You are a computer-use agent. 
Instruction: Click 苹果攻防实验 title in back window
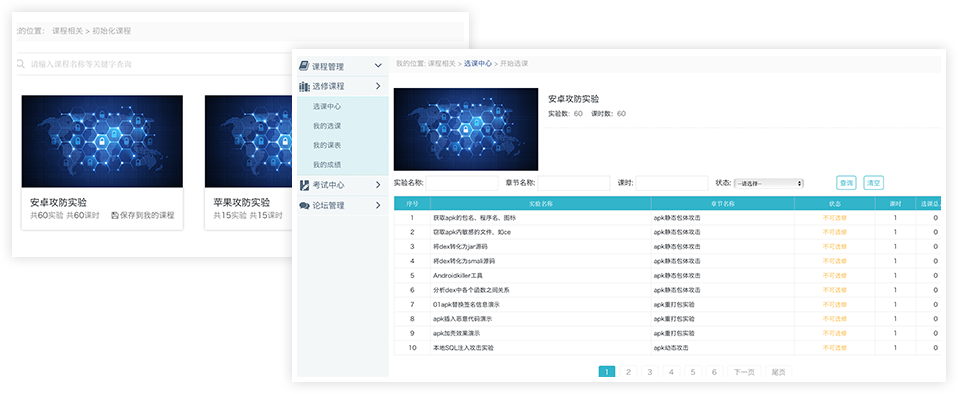point(241,202)
